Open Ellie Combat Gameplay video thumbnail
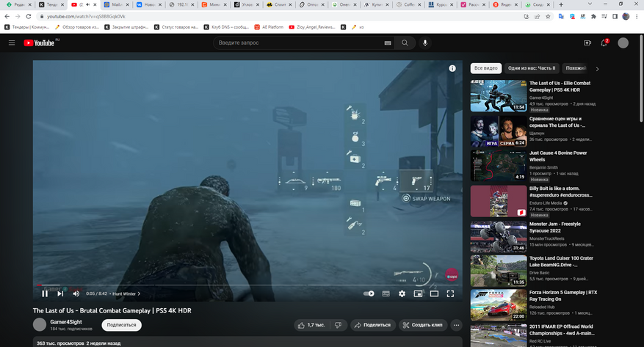 click(x=499, y=95)
